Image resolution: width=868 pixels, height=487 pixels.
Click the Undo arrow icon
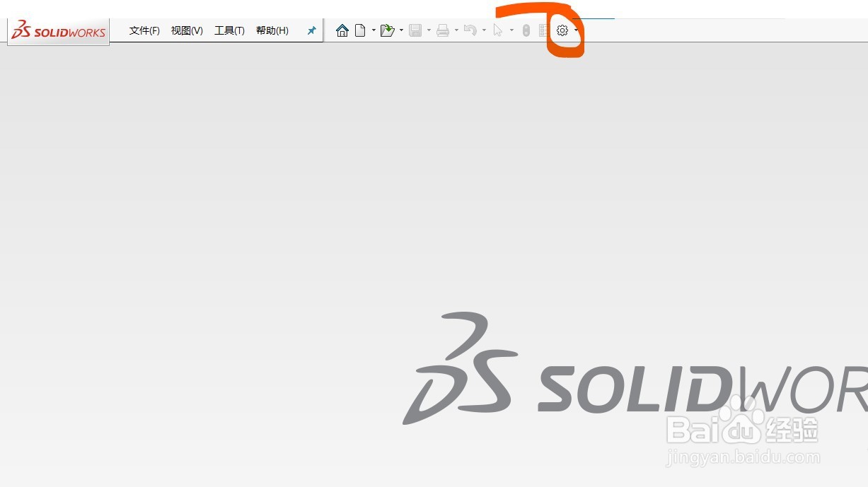click(470, 30)
